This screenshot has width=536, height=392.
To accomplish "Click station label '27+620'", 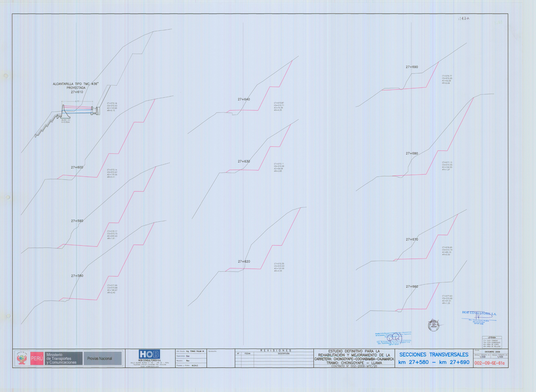I will tap(244, 261).
